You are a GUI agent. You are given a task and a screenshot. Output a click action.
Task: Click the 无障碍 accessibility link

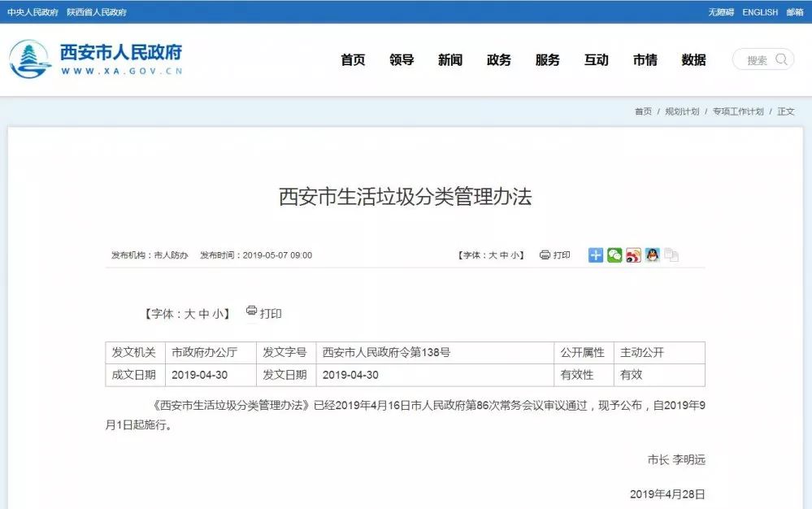pos(721,12)
